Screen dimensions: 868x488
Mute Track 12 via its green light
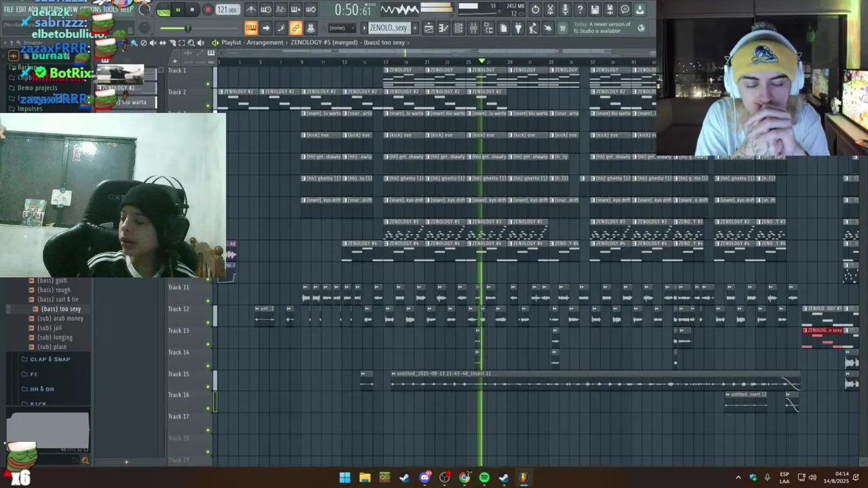208,323
